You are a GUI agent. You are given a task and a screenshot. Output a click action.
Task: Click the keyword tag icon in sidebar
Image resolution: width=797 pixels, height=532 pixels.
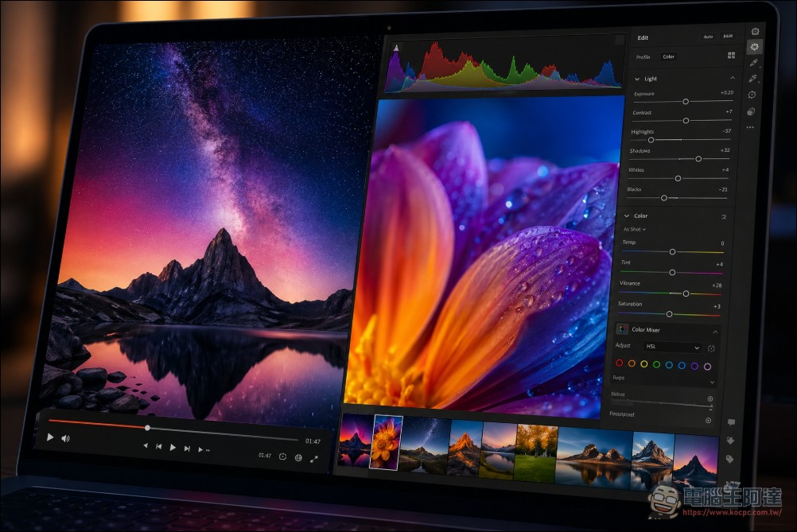[731, 459]
